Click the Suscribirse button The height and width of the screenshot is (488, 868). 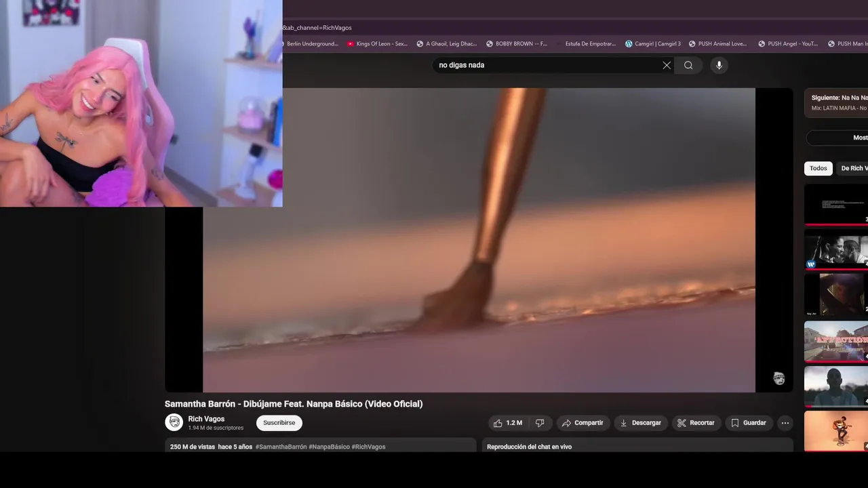coord(279,423)
